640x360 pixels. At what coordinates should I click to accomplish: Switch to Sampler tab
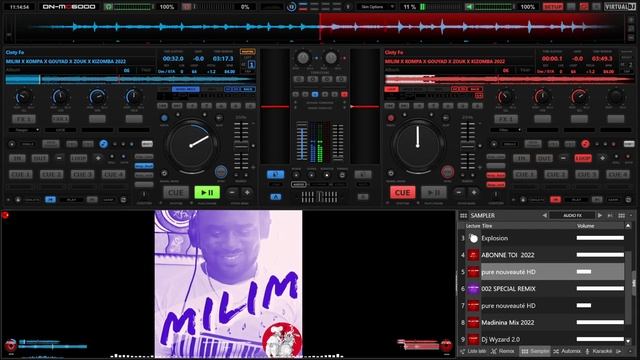(x=535, y=351)
